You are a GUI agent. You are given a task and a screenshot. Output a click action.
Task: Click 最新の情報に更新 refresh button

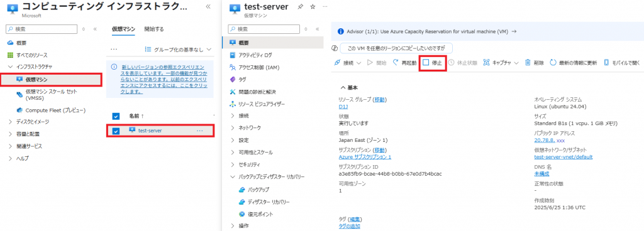coord(574,63)
